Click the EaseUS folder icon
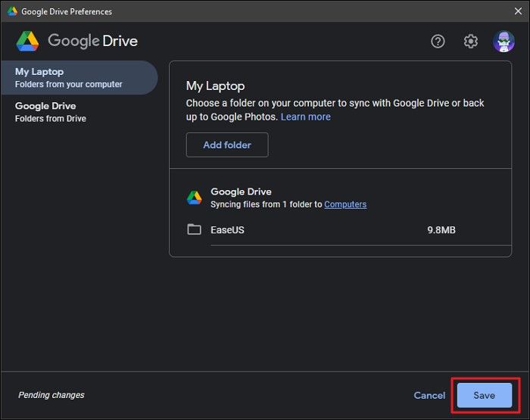The height and width of the screenshot is (420, 530). coord(195,230)
